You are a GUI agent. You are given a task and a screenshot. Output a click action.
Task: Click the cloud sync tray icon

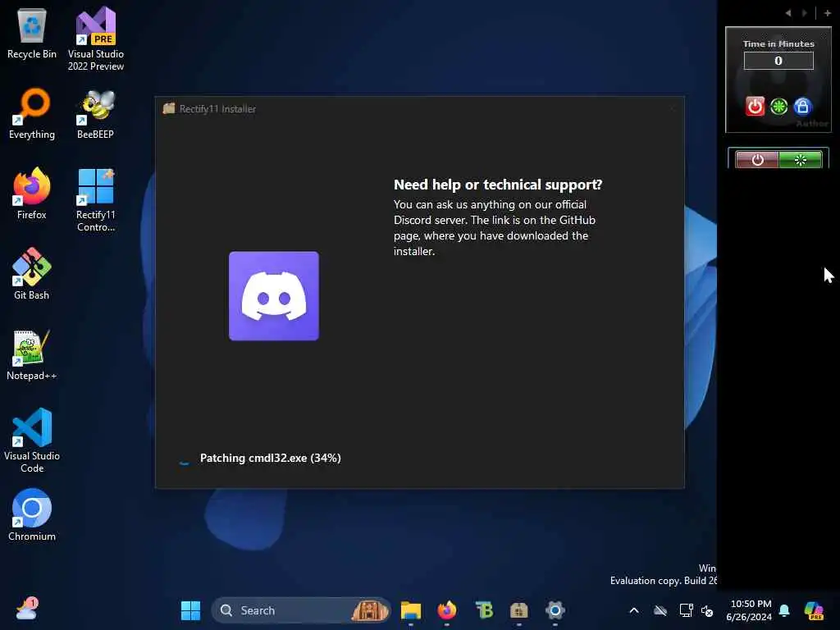[660, 610]
